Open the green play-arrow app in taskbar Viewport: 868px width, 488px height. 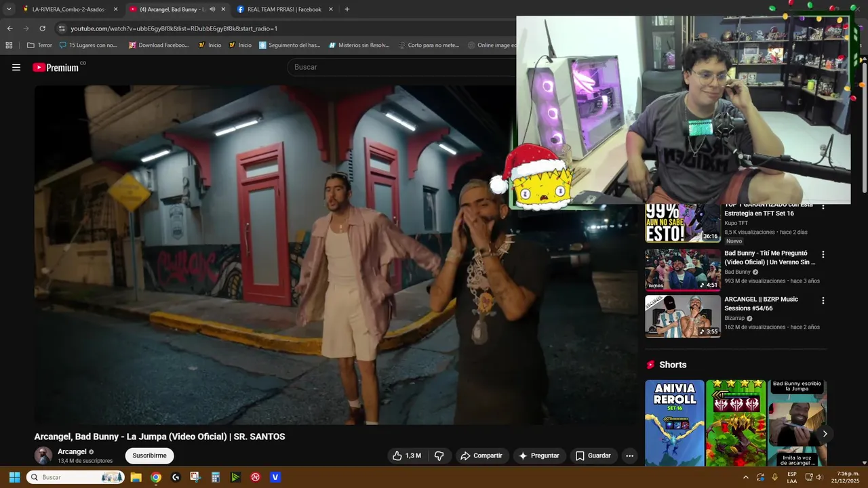coord(235,477)
